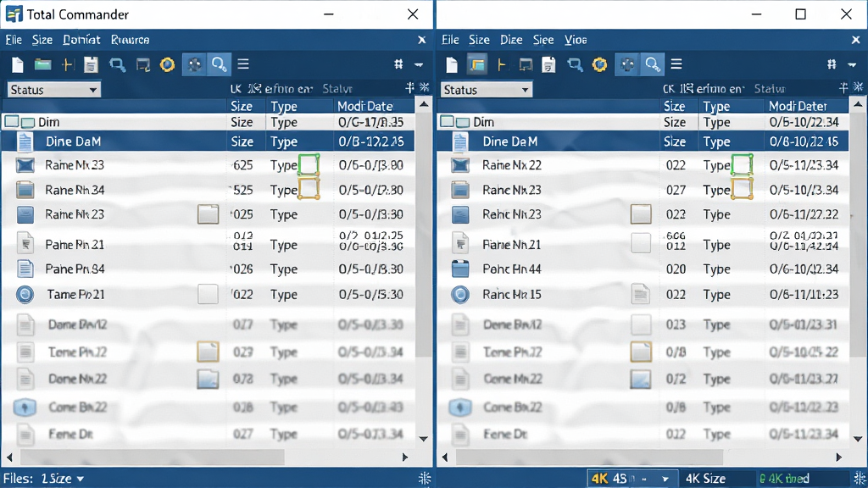Open the right panel Status dropdown
The width and height of the screenshot is (868, 488).
click(487, 90)
